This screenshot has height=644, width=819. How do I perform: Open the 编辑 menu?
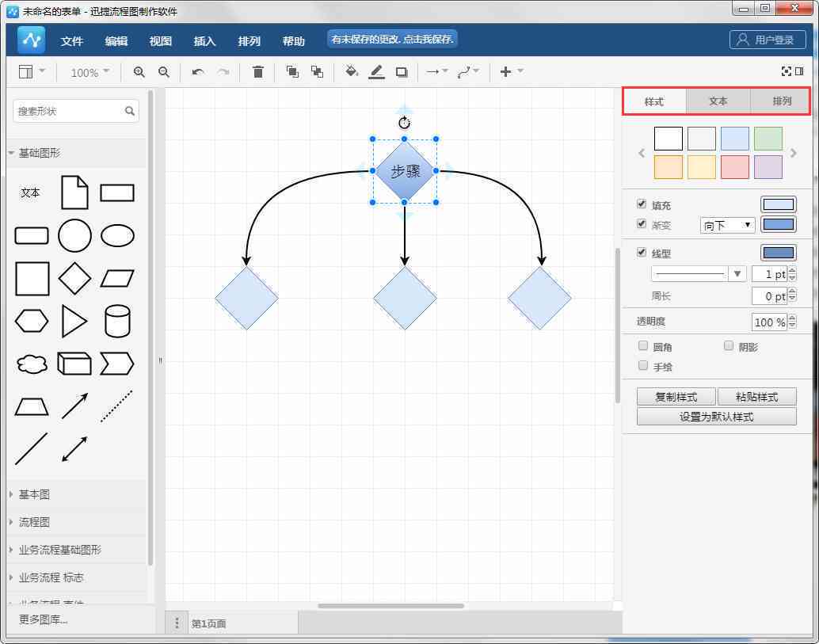116,40
